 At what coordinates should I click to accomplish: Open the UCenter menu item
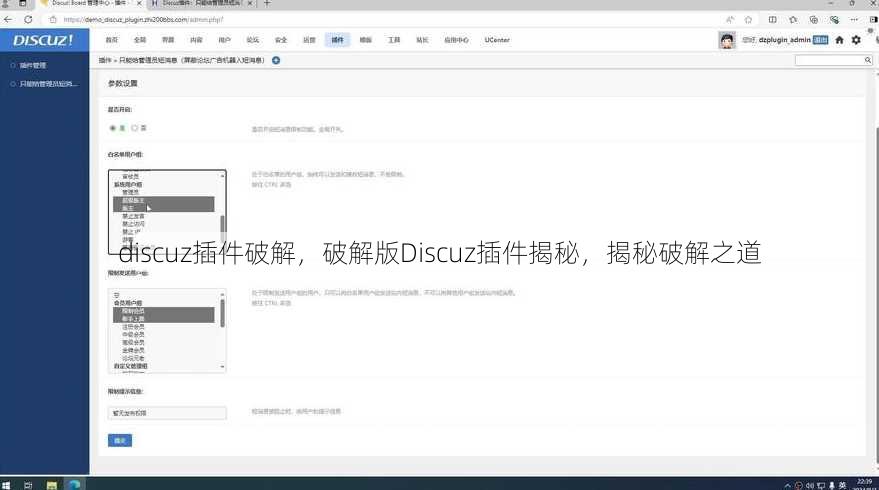497,40
